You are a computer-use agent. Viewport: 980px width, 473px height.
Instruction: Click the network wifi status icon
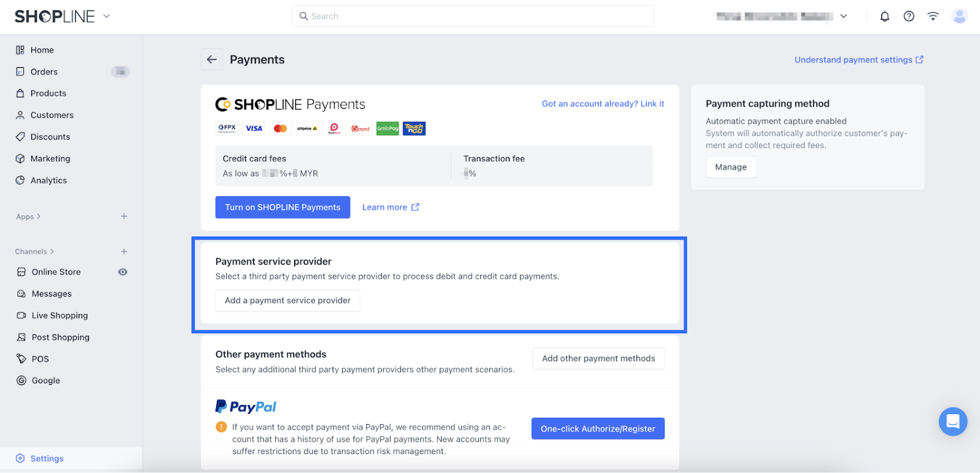pos(933,17)
